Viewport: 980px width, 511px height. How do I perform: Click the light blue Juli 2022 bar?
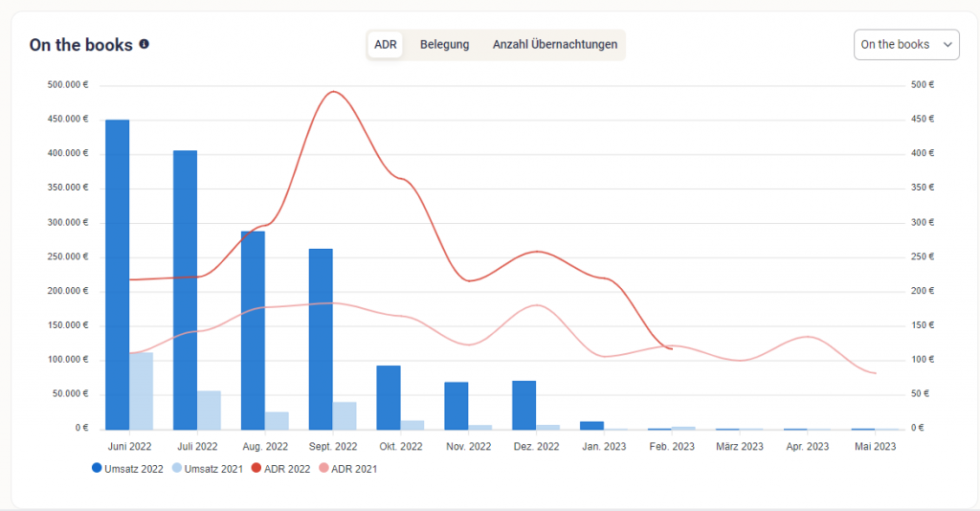pyautogui.click(x=209, y=410)
